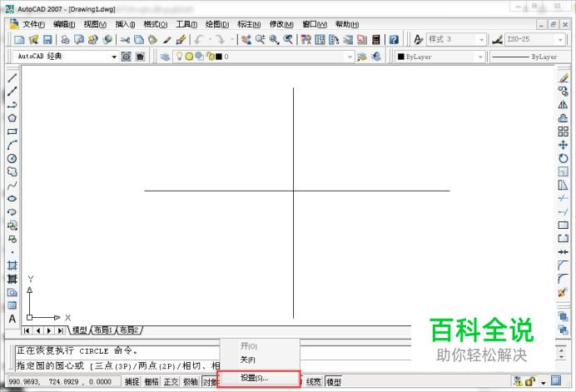Select the Erase modify tool
The image size is (576, 392).
coord(563,78)
